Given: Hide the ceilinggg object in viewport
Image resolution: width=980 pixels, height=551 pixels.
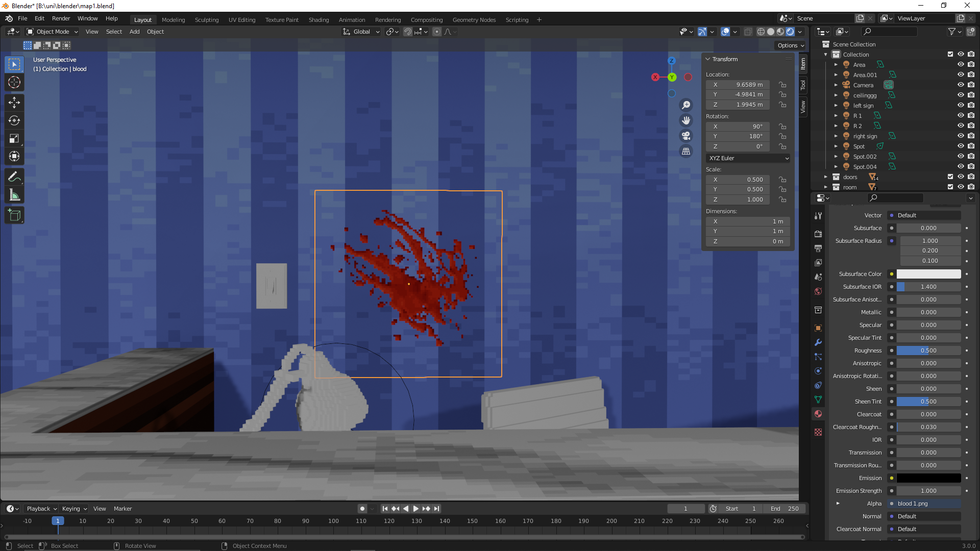Looking at the screenshot, I should coord(960,95).
